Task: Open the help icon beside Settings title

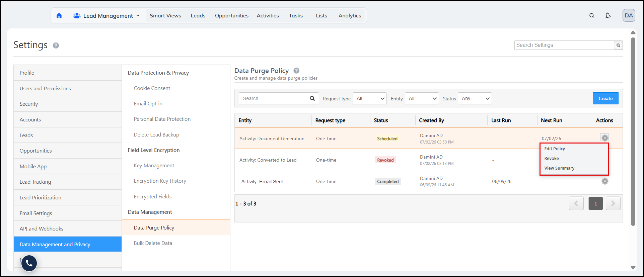Action: [x=56, y=45]
